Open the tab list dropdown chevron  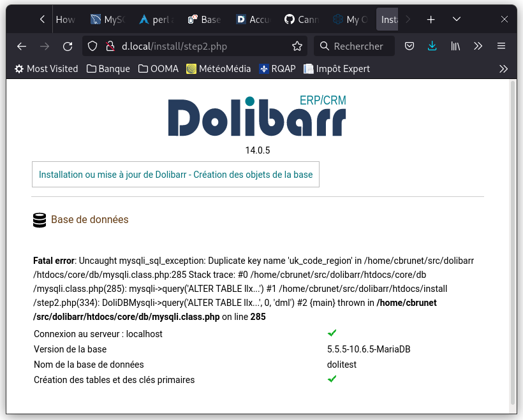(457, 20)
